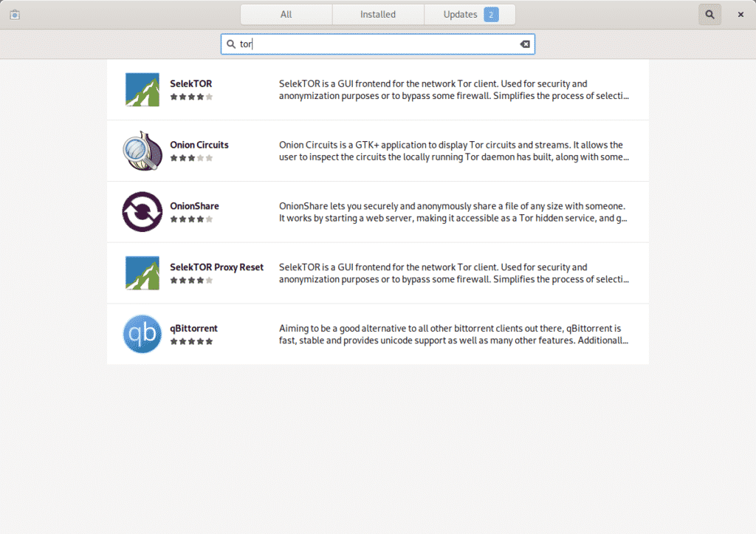The height and width of the screenshot is (534, 756).
Task: Click the software center icon in header
Action: coord(15,15)
